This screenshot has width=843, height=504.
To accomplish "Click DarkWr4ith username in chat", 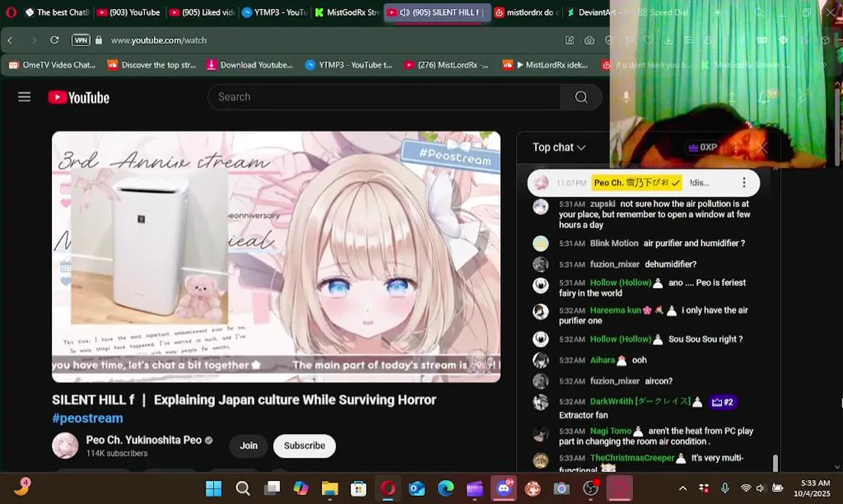I will [x=640, y=402].
